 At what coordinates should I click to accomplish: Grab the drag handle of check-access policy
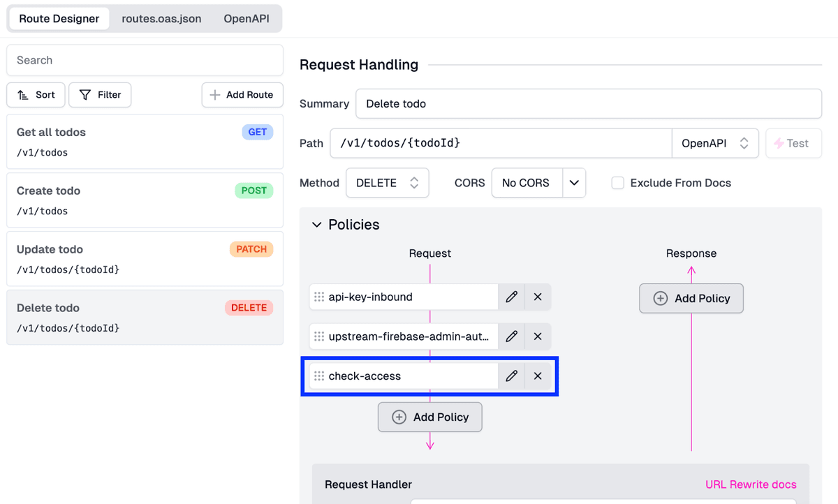coord(319,376)
